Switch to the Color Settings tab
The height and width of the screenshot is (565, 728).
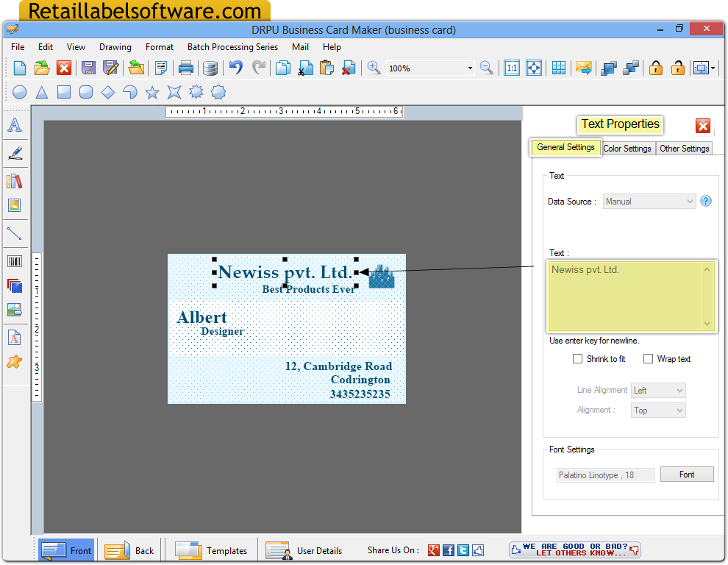click(x=627, y=148)
